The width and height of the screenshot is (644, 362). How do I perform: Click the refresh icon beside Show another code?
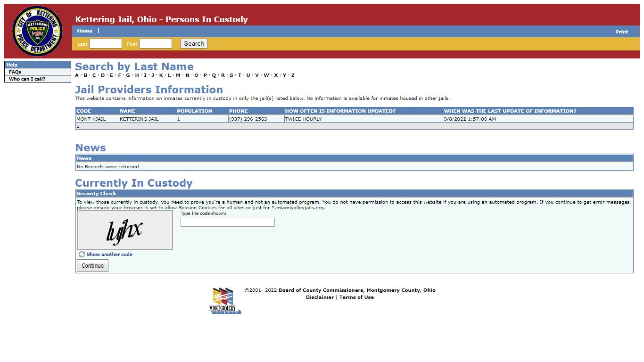(x=82, y=255)
